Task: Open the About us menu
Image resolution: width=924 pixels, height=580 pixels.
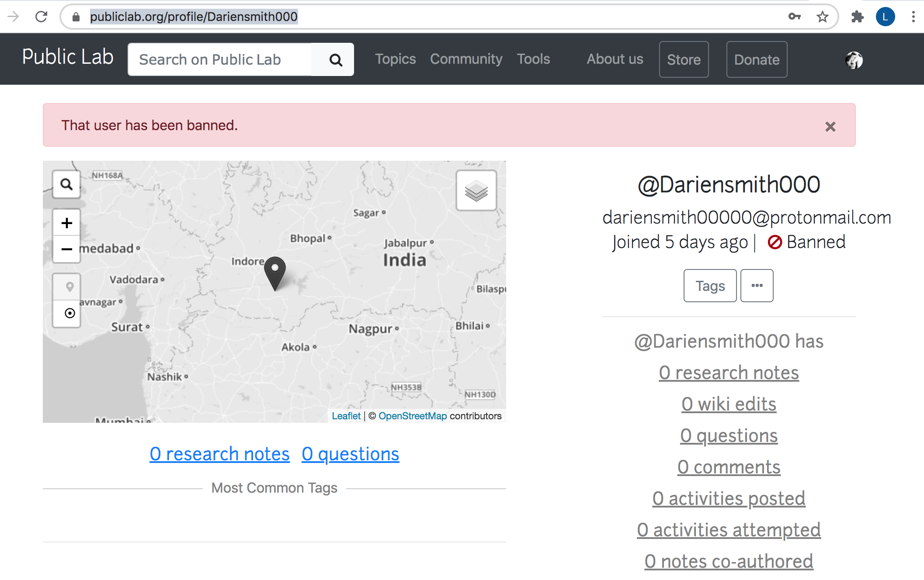Action: 615,59
